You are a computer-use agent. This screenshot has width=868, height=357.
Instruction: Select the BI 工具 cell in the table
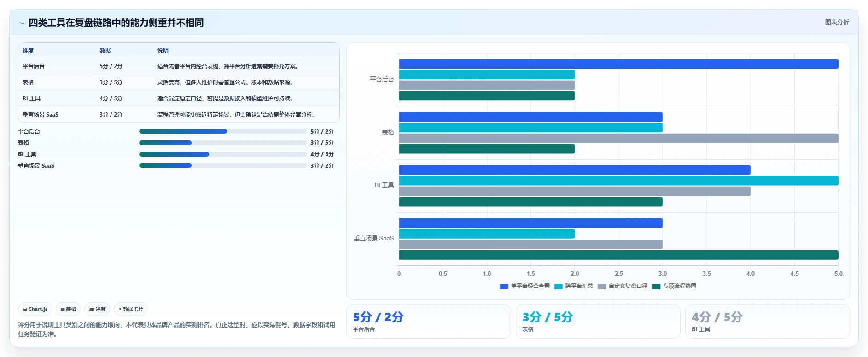pyautogui.click(x=31, y=99)
